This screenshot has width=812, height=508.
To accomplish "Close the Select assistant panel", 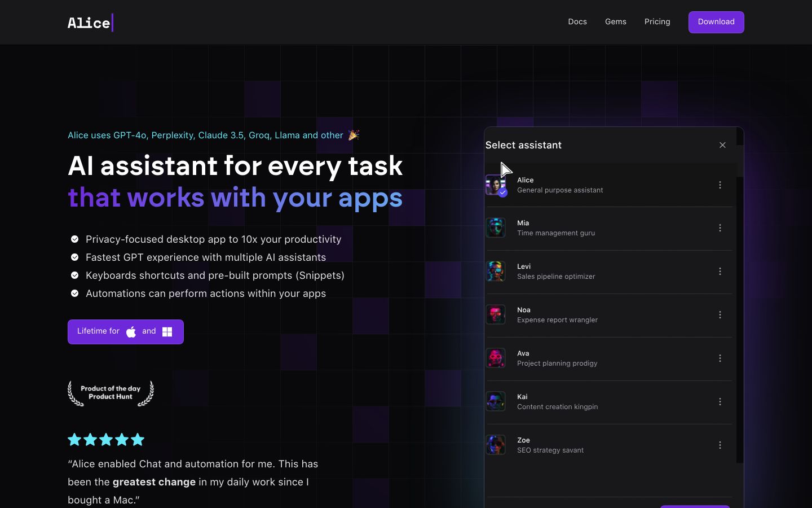I will 722,145.
